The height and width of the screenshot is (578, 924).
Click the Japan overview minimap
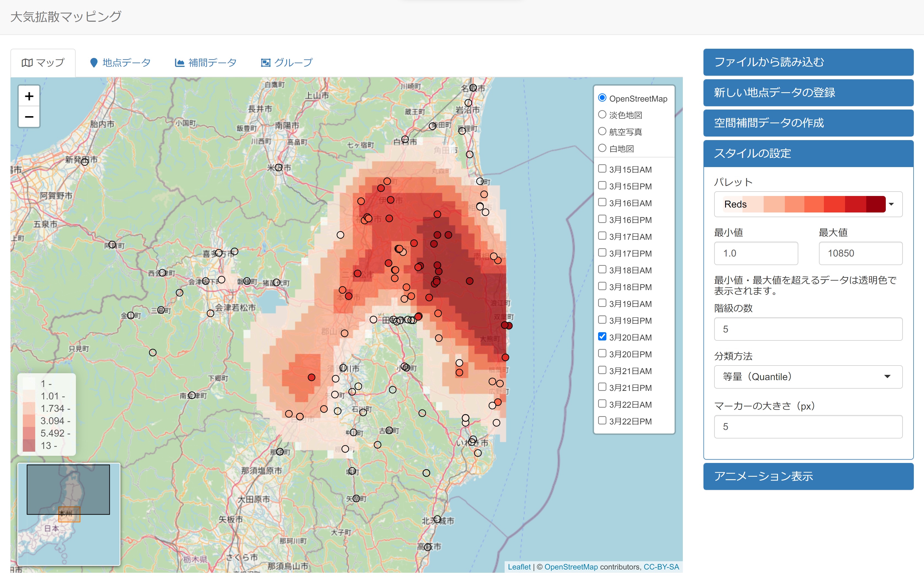coord(69,514)
